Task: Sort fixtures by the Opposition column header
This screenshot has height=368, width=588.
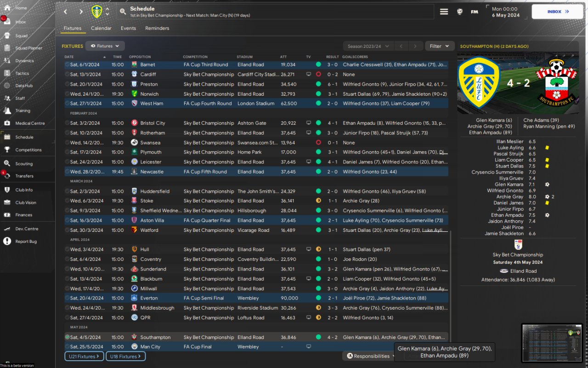Action: pyautogui.click(x=140, y=57)
